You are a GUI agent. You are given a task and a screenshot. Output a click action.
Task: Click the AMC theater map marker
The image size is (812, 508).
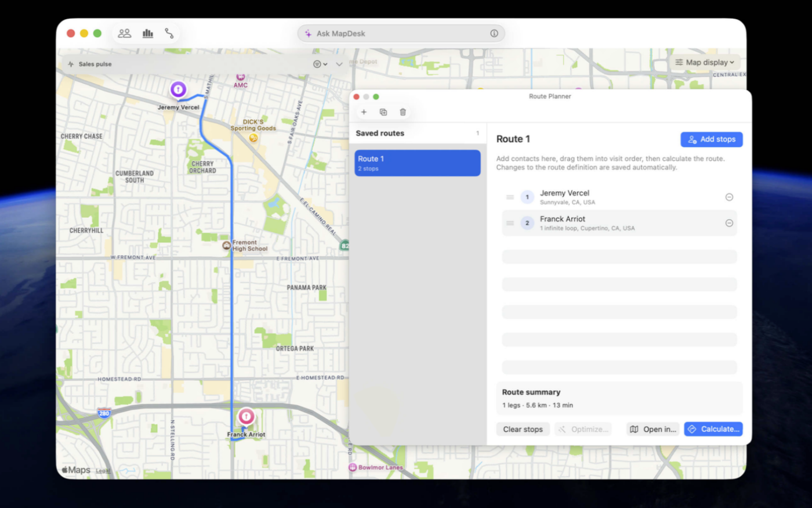[x=241, y=77]
